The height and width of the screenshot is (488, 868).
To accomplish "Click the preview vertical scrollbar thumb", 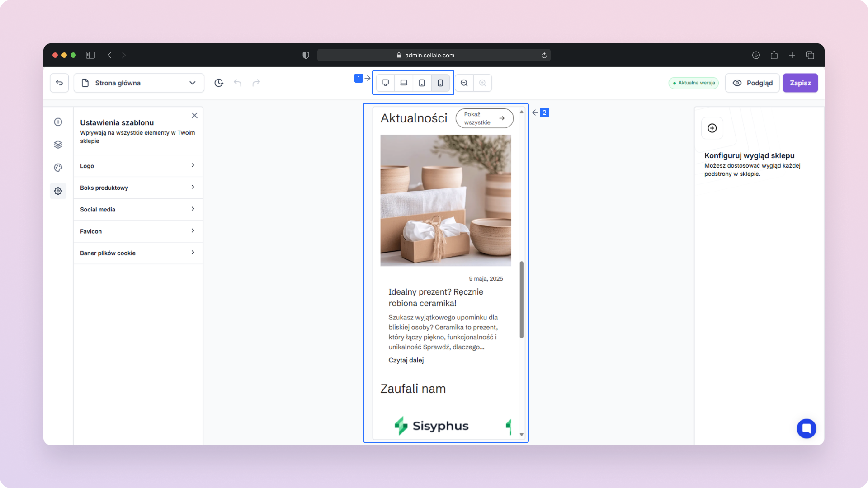I will [521, 299].
